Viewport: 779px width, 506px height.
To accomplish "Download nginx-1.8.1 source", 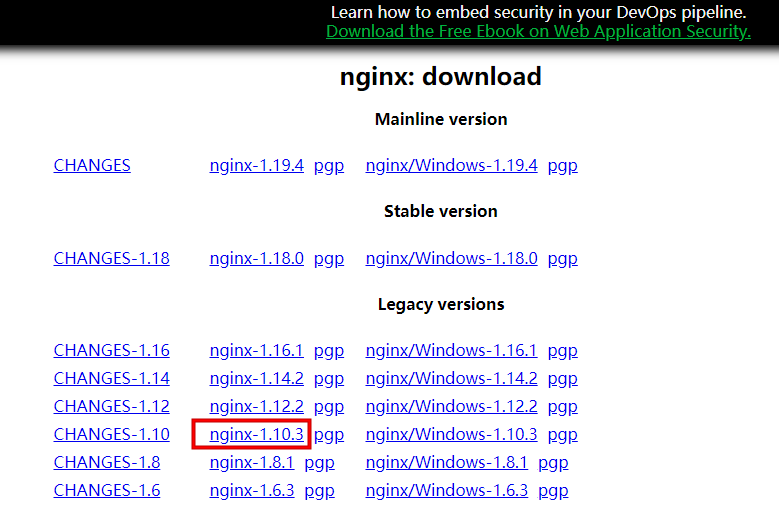I will (x=252, y=462).
